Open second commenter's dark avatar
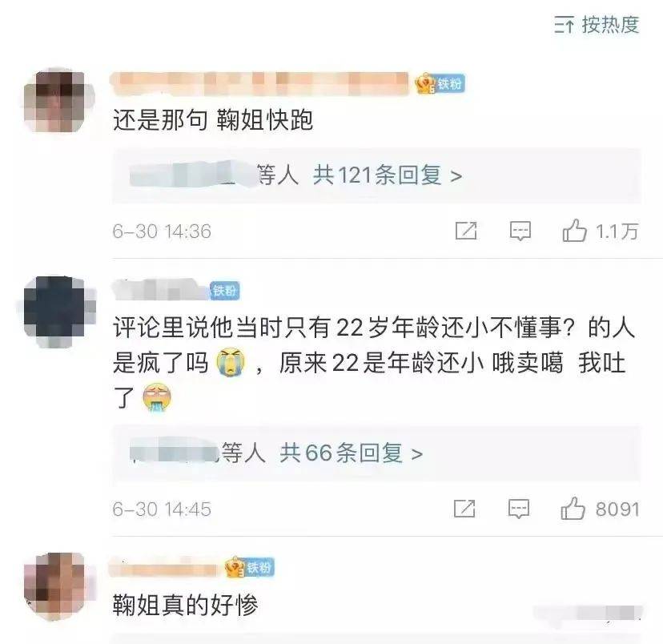The width and height of the screenshot is (663, 644). [59, 312]
